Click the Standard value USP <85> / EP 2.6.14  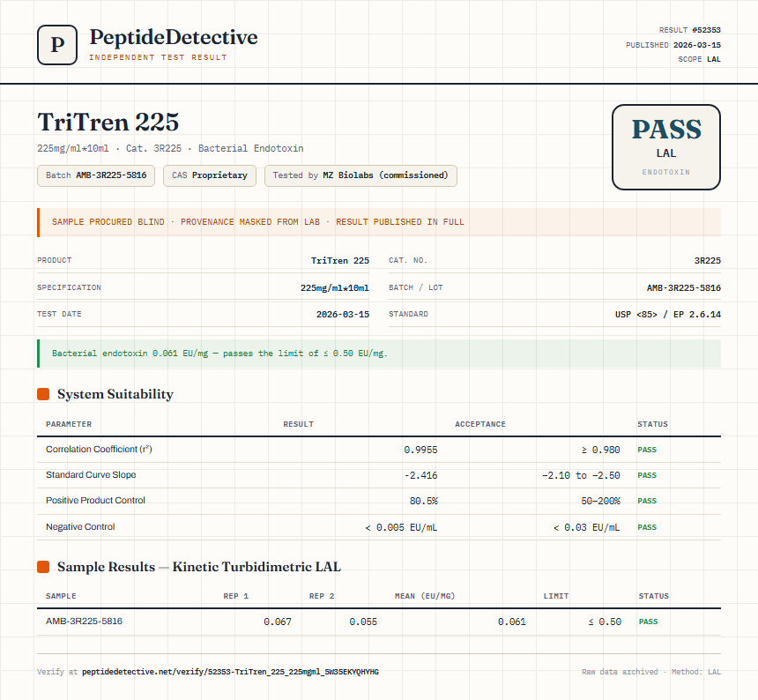tap(667, 314)
